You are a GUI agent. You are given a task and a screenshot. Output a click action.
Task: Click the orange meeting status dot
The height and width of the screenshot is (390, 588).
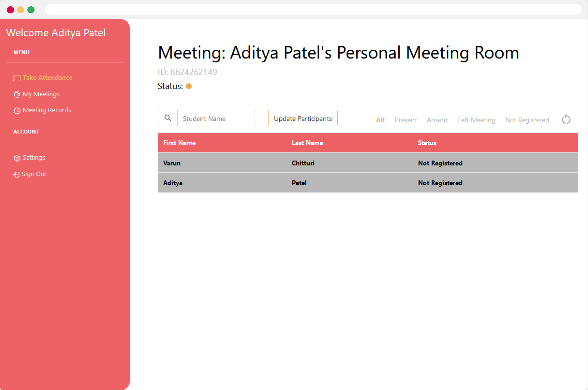[189, 86]
